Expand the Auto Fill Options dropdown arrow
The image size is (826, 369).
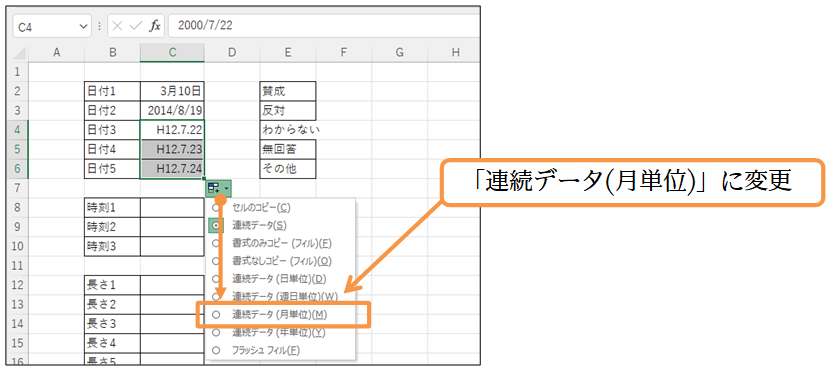pyautogui.click(x=227, y=187)
